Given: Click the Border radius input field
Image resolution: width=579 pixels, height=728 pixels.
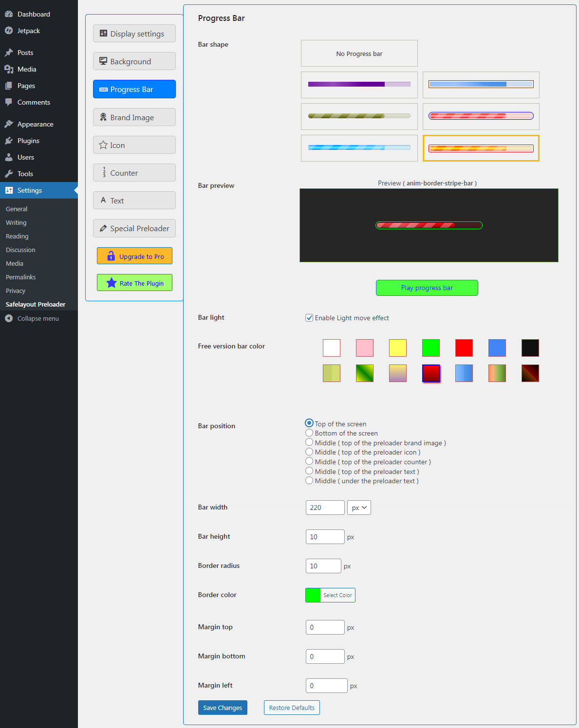Looking at the screenshot, I should tap(323, 566).
